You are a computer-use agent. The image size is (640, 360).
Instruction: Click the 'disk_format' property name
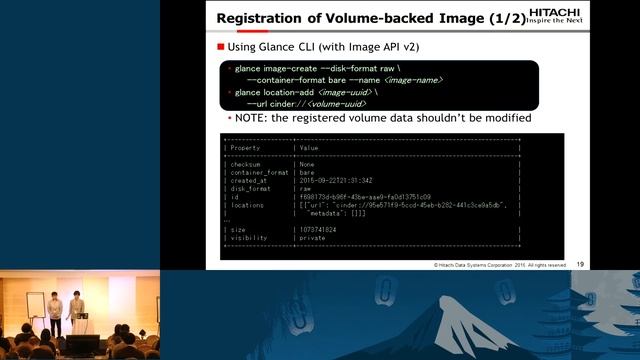point(250,189)
